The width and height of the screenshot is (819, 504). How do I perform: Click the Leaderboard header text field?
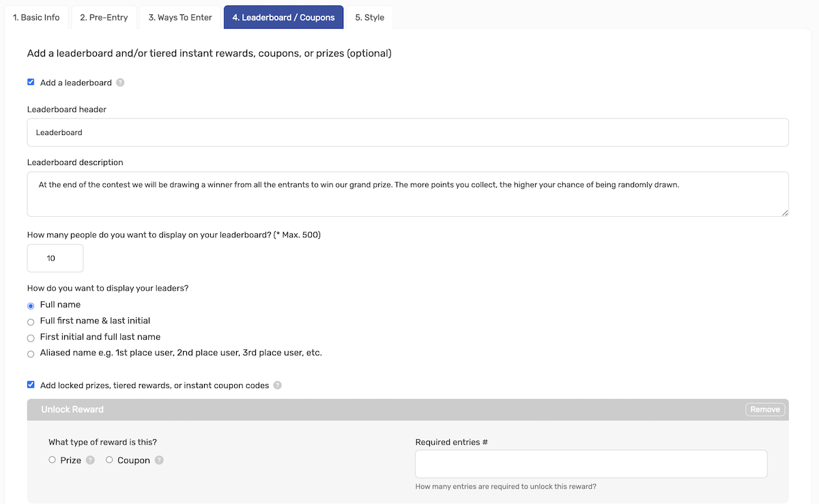click(x=407, y=132)
